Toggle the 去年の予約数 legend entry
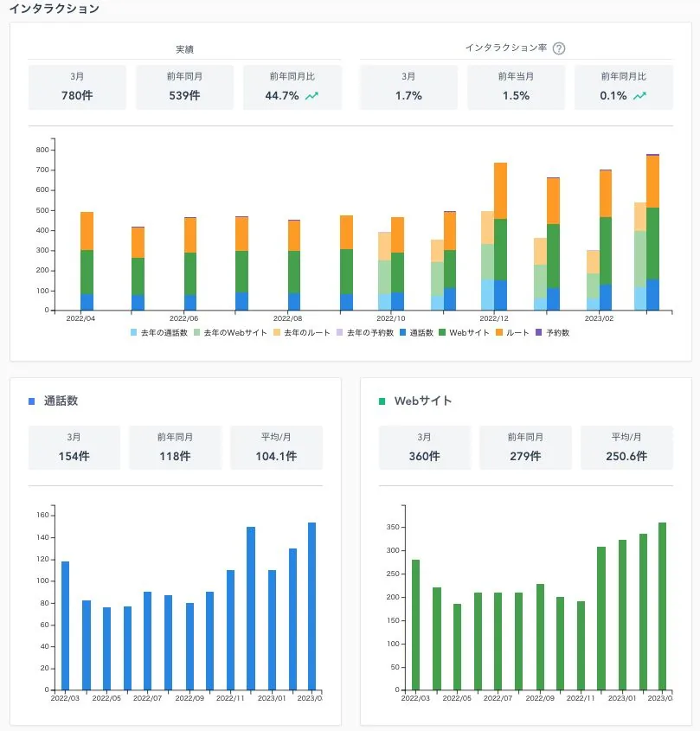The width and height of the screenshot is (700, 731). 365,332
